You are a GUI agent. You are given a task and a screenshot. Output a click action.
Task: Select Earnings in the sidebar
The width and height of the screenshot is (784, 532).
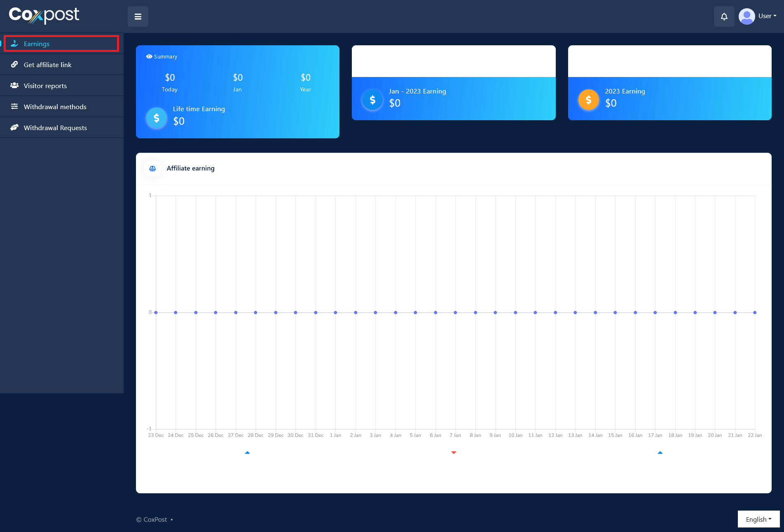pyautogui.click(x=37, y=44)
